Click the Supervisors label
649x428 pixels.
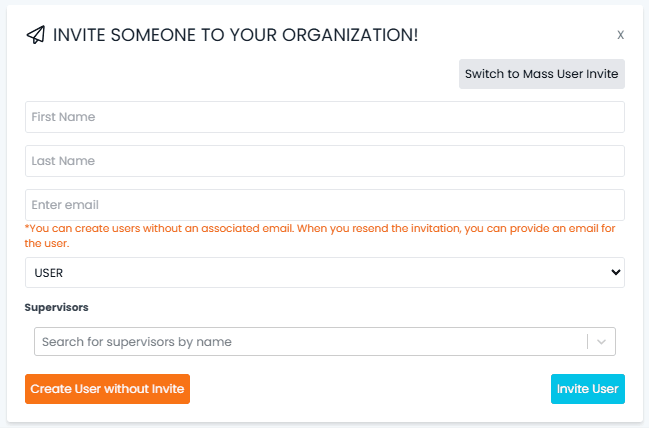coord(56,308)
